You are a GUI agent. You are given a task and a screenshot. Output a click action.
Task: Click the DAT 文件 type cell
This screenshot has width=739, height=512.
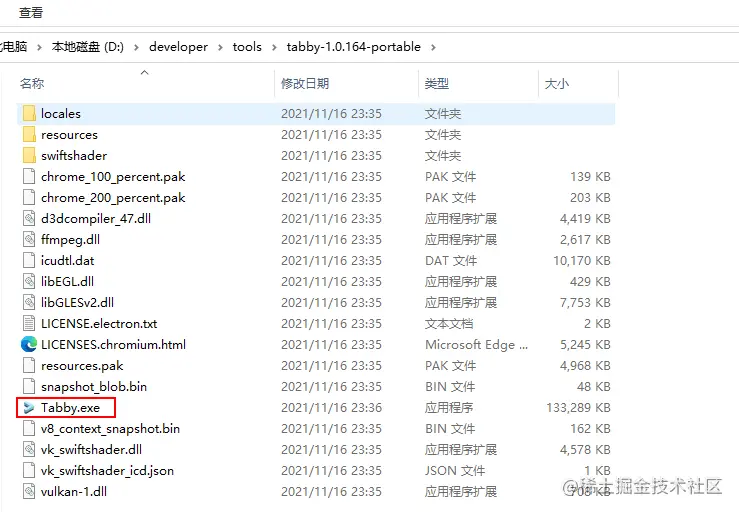pos(451,261)
